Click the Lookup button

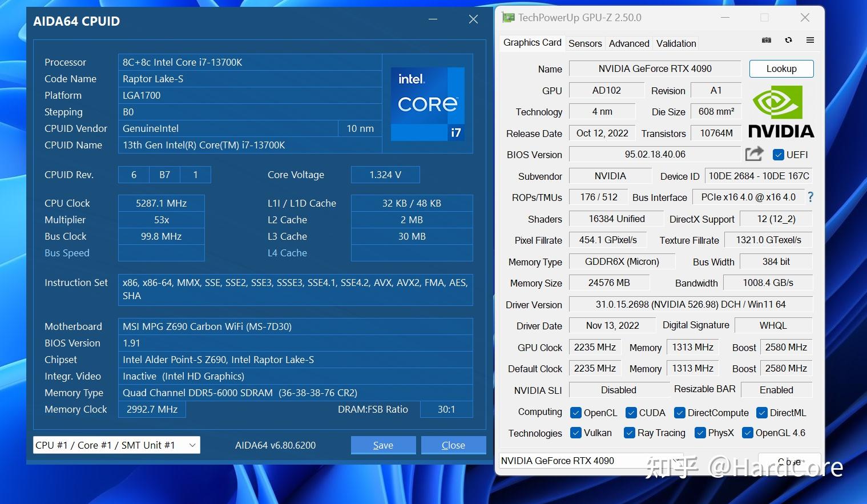click(x=781, y=68)
